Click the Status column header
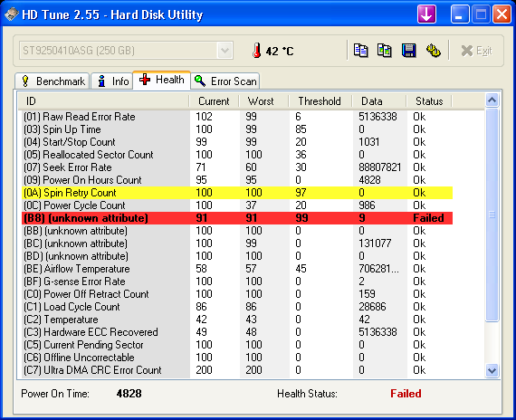This screenshot has height=420, width=516. 429,101
